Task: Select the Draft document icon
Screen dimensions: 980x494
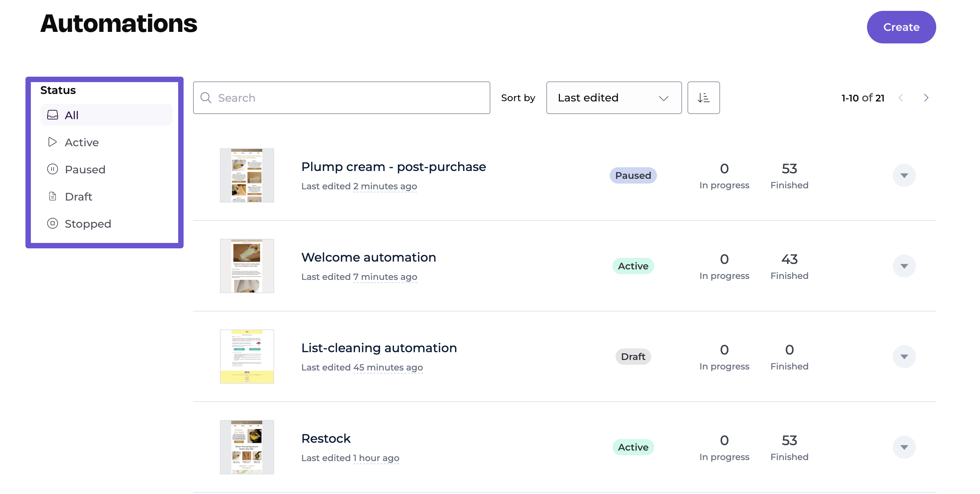Action: 53,196
